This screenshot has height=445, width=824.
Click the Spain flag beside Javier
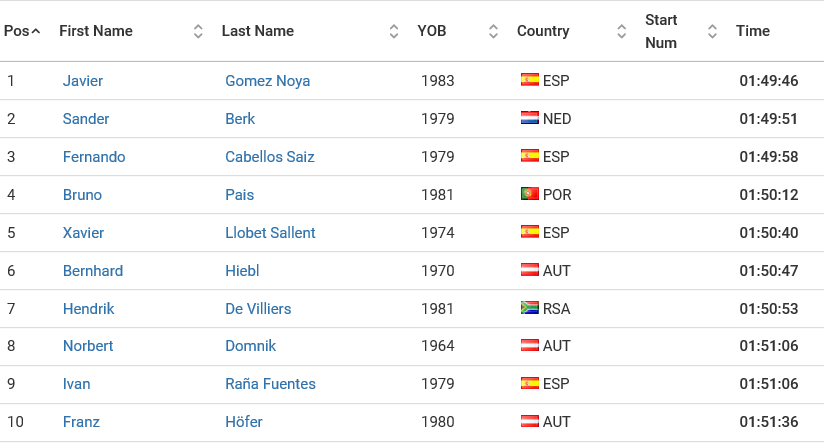[x=530, y=80]
